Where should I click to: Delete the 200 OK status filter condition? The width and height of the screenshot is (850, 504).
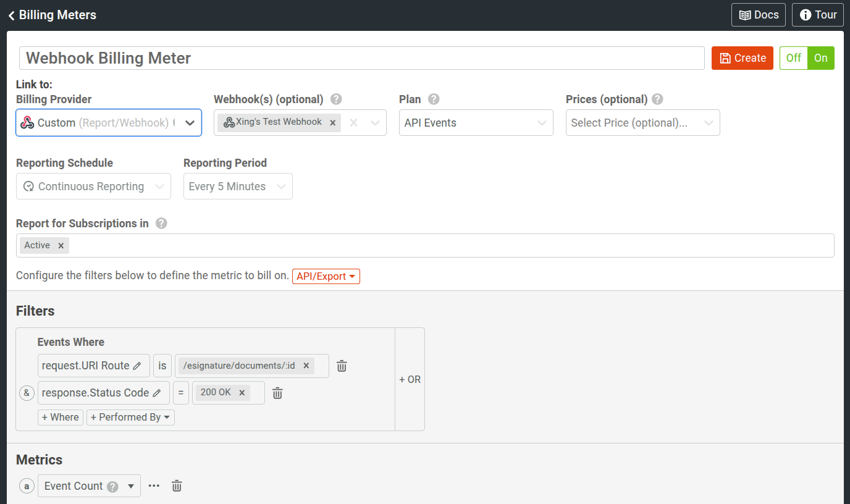[x=277, y=393]
